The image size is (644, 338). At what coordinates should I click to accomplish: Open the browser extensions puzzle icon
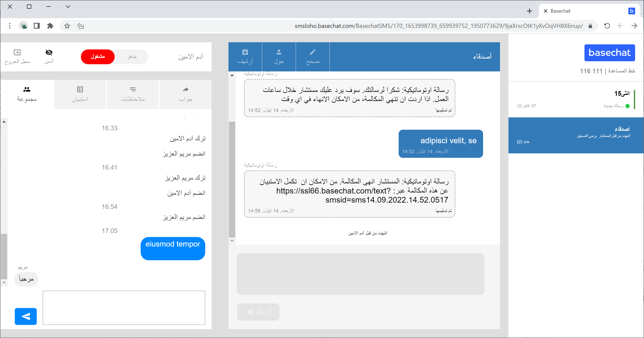(x=50, y=26)
